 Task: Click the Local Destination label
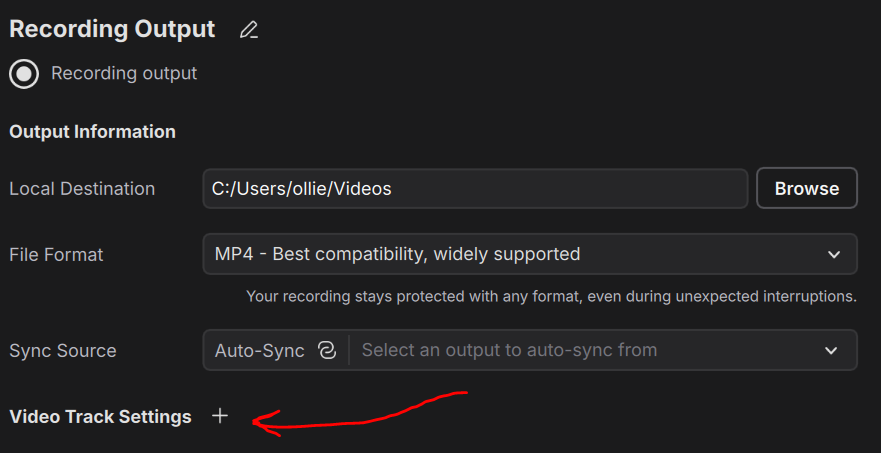pyautogui.click(x=82, y=189)
